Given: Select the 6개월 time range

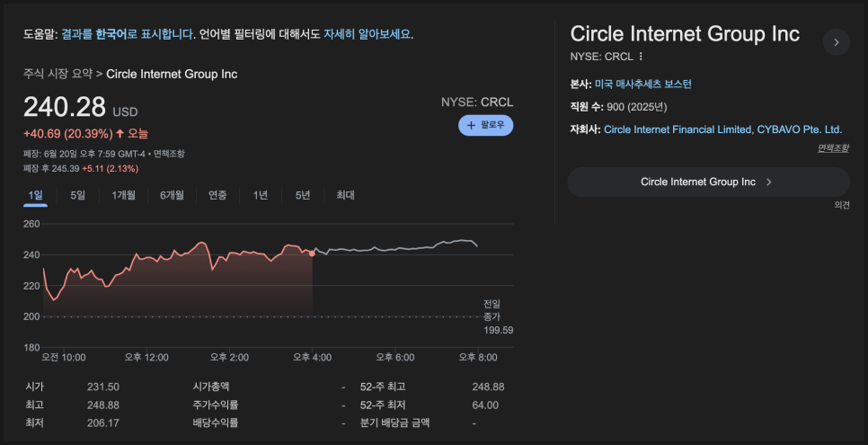Looking at the screenshot, I should 172,195.
